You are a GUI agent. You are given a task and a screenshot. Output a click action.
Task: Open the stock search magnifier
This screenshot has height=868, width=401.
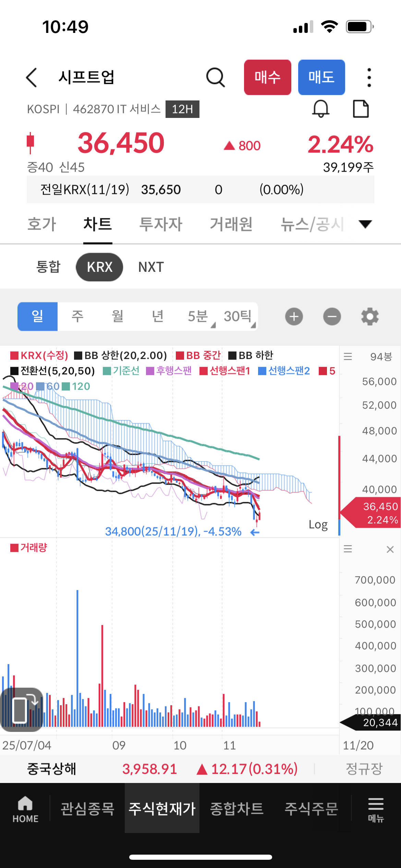point(216,77)
